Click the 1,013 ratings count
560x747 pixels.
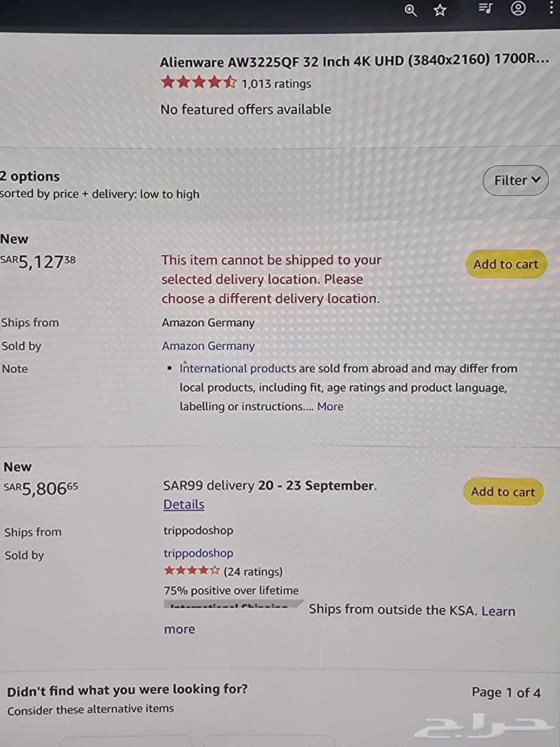[x=276, y=83]
